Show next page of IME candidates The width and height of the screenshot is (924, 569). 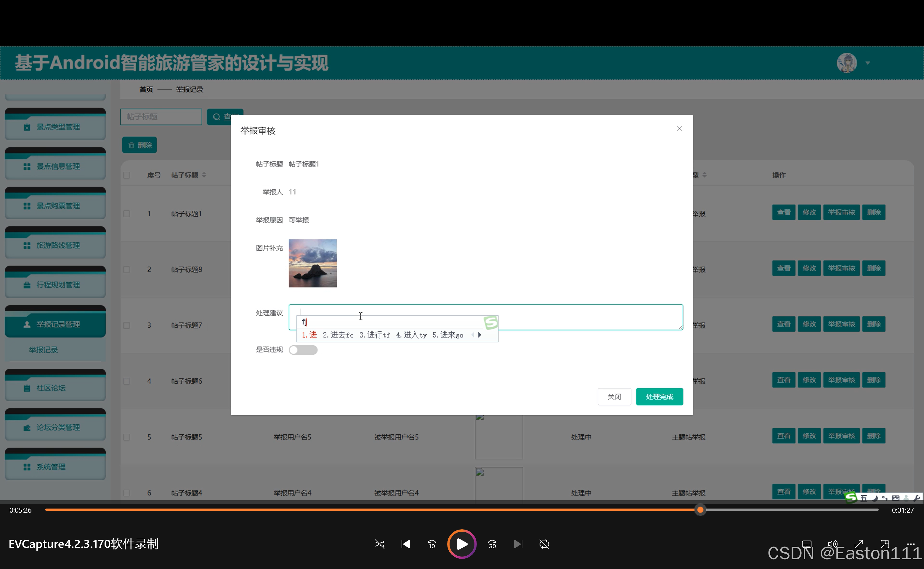click(x=480, y=335)
